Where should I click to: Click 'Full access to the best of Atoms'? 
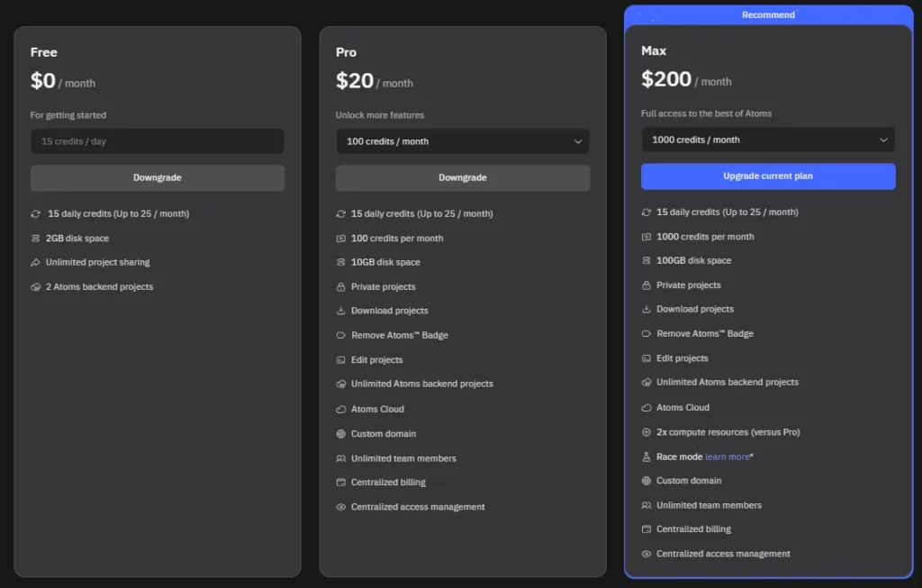tap(706, 113)
